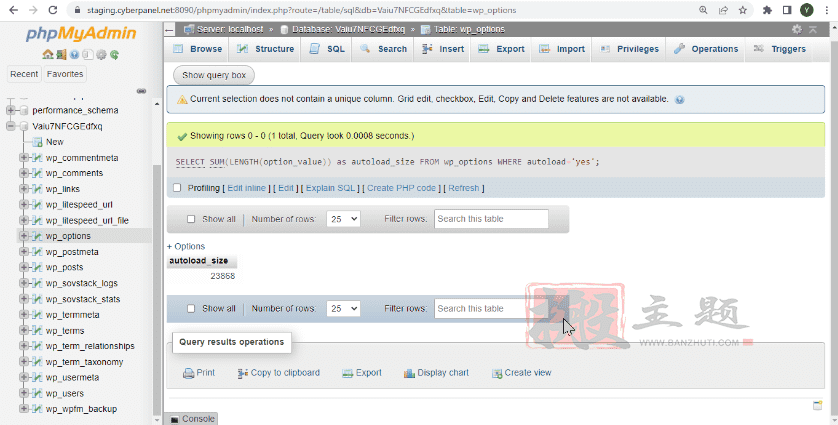This screenshot has height=425, width=838.
Task: Click the log out door icon
Action: click(x=61, y=55)
